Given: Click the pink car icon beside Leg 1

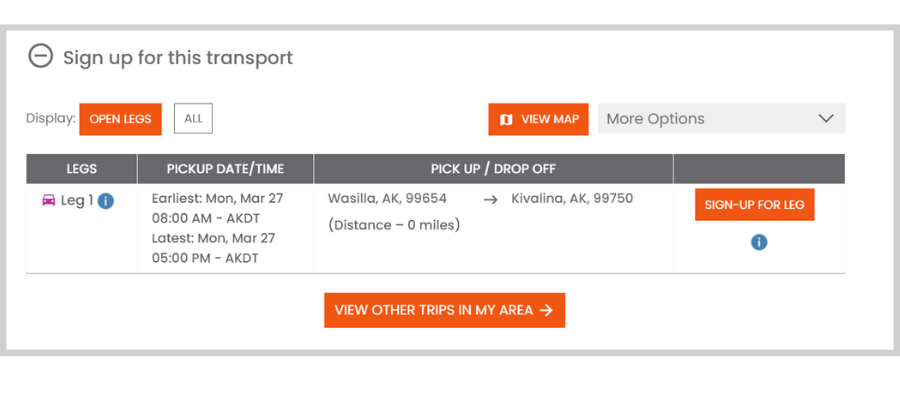Looking at the screenshot, I should coord(49,200).
